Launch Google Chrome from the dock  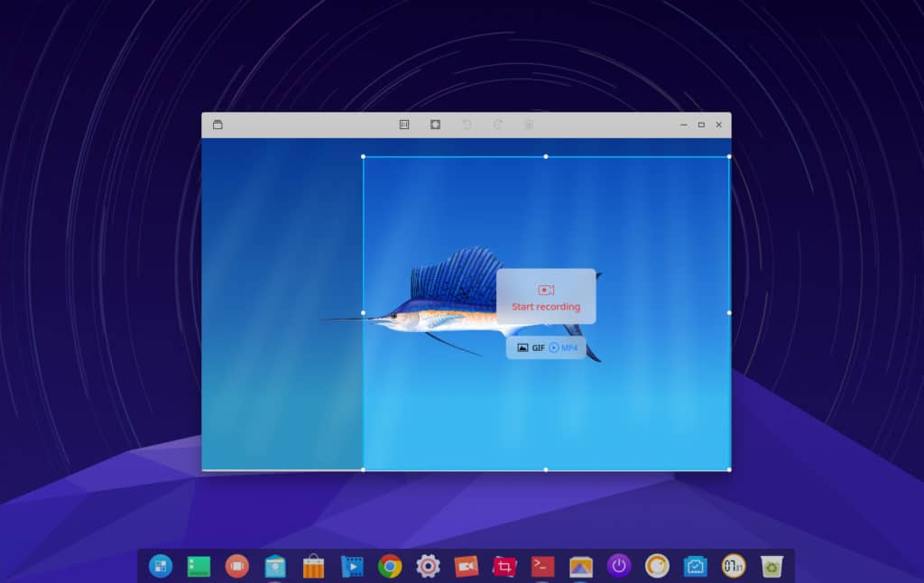[390, 567]
